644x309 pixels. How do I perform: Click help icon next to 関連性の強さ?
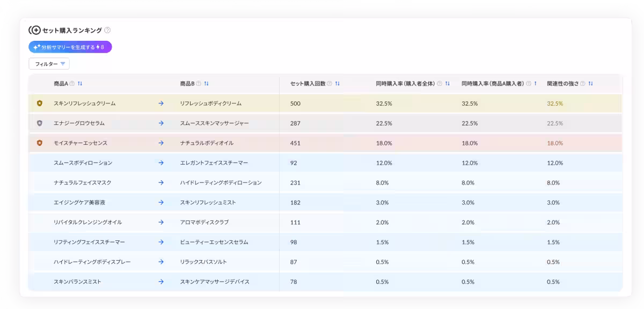pos(583,83)
